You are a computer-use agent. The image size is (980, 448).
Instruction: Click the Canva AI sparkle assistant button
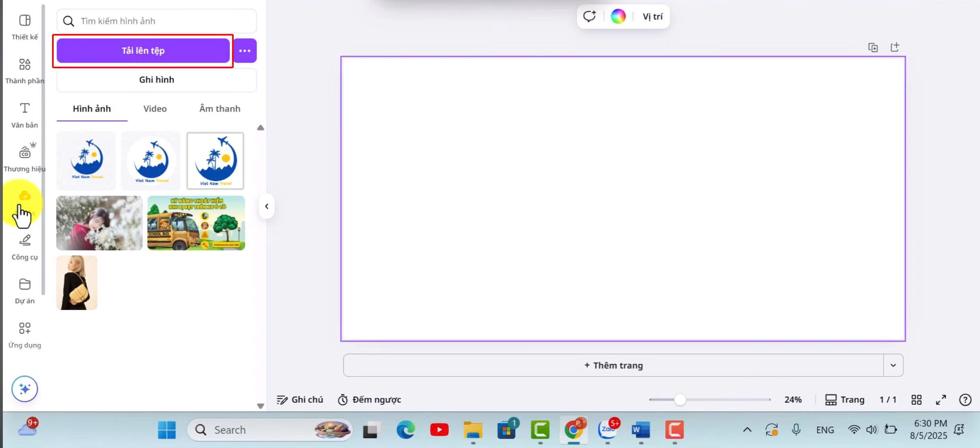25,389
